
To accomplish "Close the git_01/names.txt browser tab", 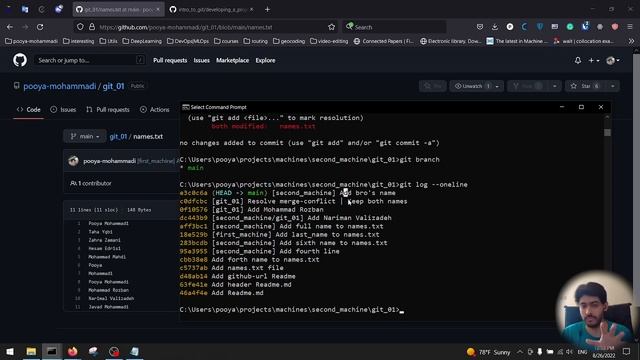I will (158, 9).
